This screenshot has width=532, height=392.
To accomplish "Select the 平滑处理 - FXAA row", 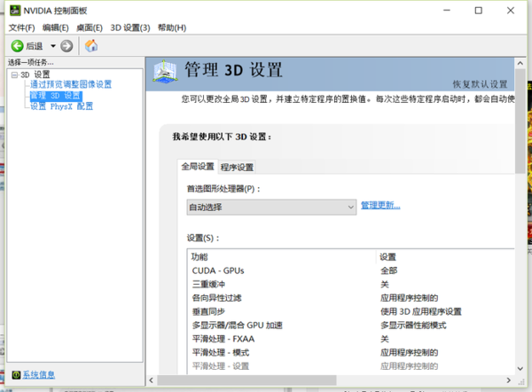I will pos(351,339).
